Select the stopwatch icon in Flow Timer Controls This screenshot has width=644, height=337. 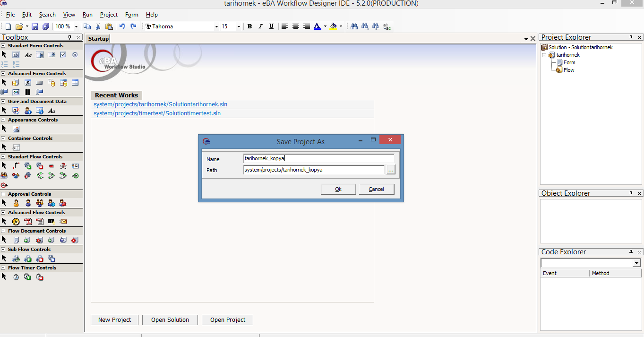pos(16,277)
